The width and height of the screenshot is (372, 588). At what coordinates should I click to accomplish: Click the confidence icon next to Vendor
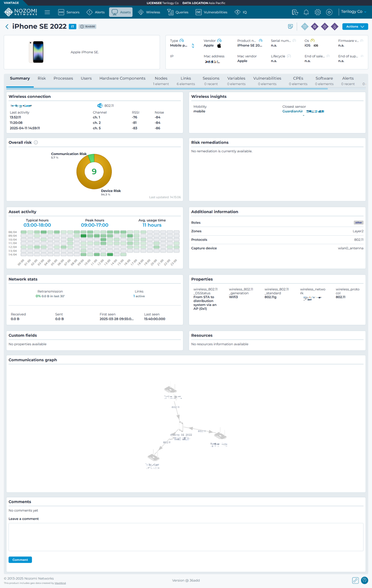(x=219, y=41)
